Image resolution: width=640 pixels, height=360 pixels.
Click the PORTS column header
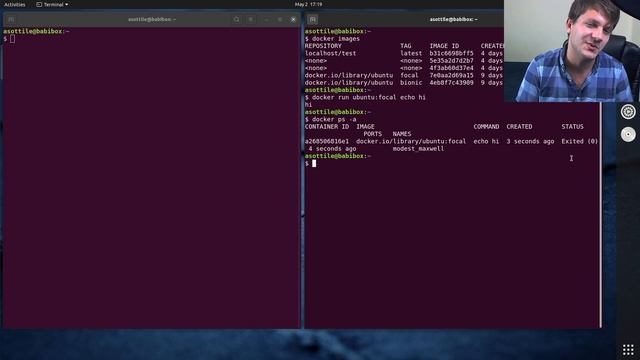point(373,134)
